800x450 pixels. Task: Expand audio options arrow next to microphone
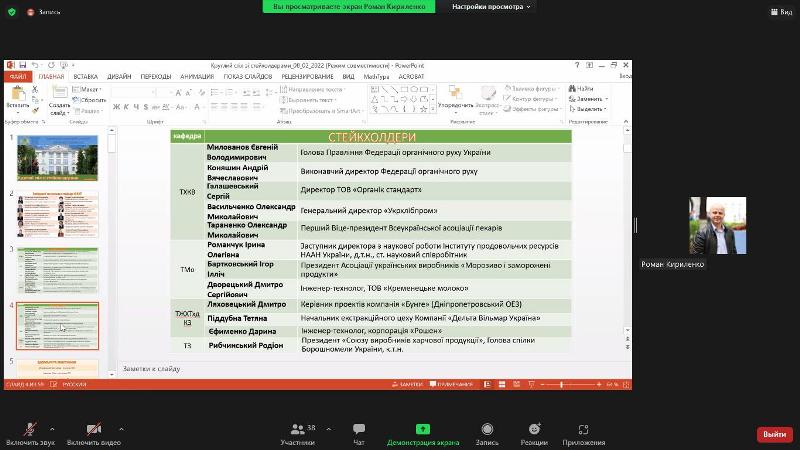[53, 429]
